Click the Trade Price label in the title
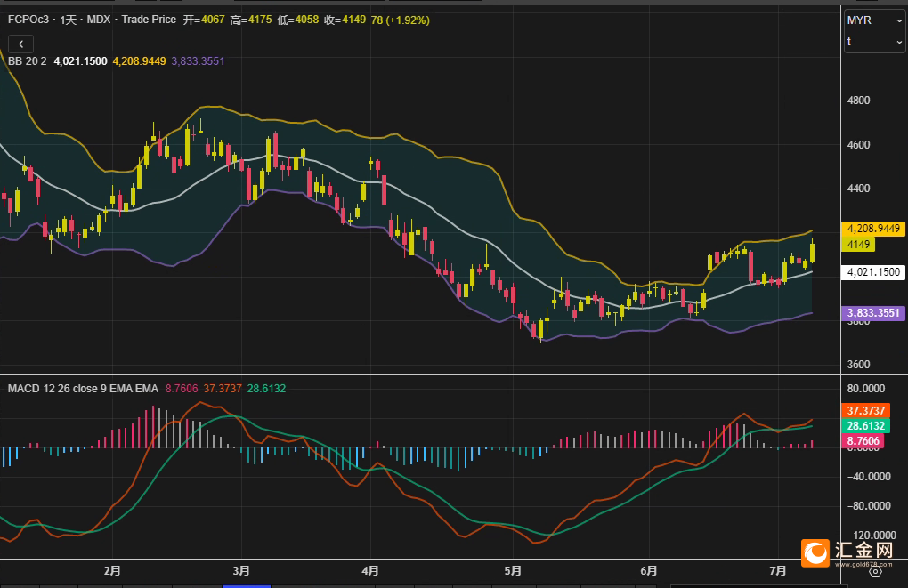The width and height of the screenshot is (908, 588). pyautogui.click(x=149, y=20)
